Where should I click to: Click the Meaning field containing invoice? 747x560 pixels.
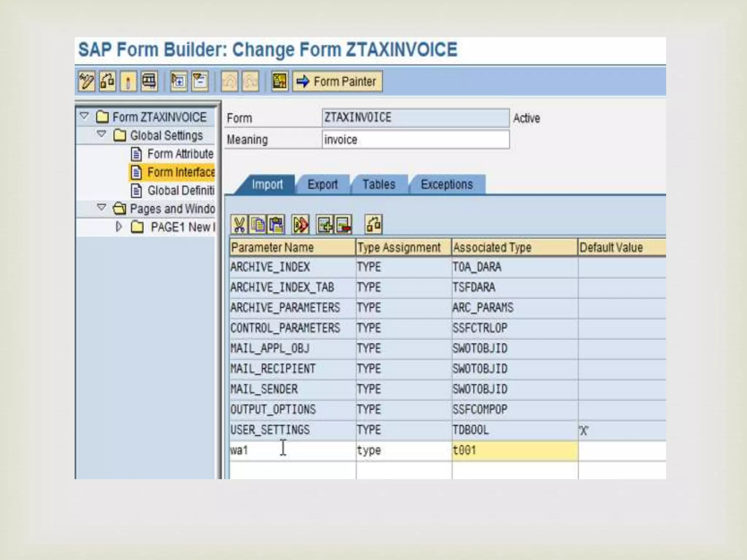pyautogui.click(x=416, y=140)
